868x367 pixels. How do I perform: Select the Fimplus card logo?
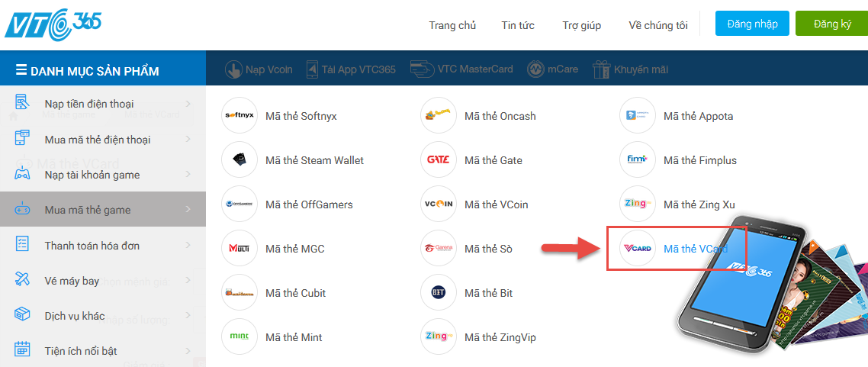[638, 160]
